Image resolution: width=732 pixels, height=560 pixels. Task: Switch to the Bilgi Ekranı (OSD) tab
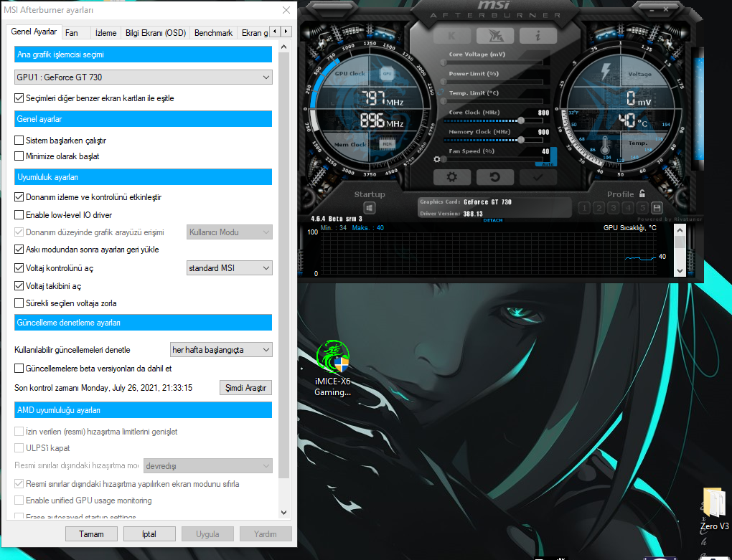[x=156, y=33]
